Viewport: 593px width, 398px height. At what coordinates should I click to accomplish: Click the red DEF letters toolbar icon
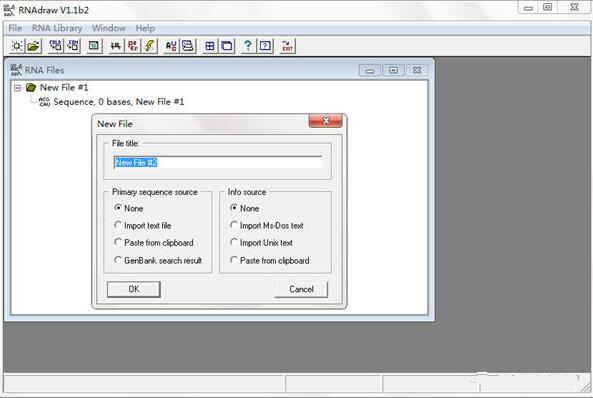(133, 46)
